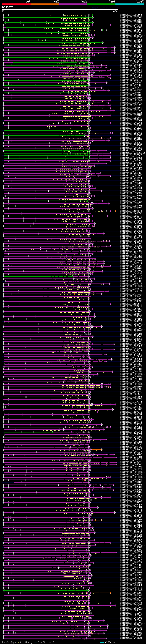The height and width of the screenshot is (644, 146).
Task: Select hit UniRef100_B9RL73
Action: [131, 284]
